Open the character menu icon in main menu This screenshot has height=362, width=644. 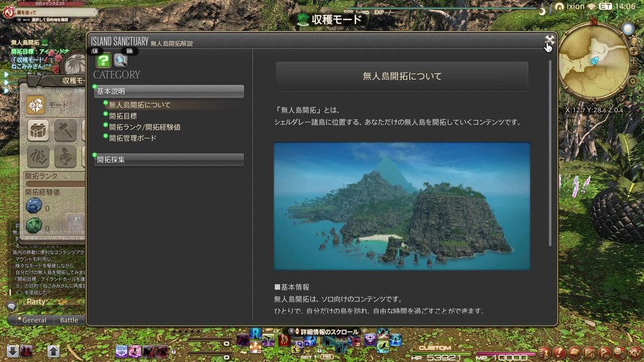coord(544,353)
